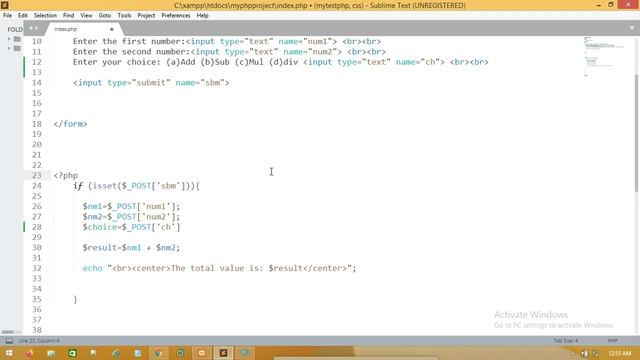Image resolution: width=640 pixels, height=360 pixels.
Task: Click the closing brace on line 35
Action: (75, 299)
